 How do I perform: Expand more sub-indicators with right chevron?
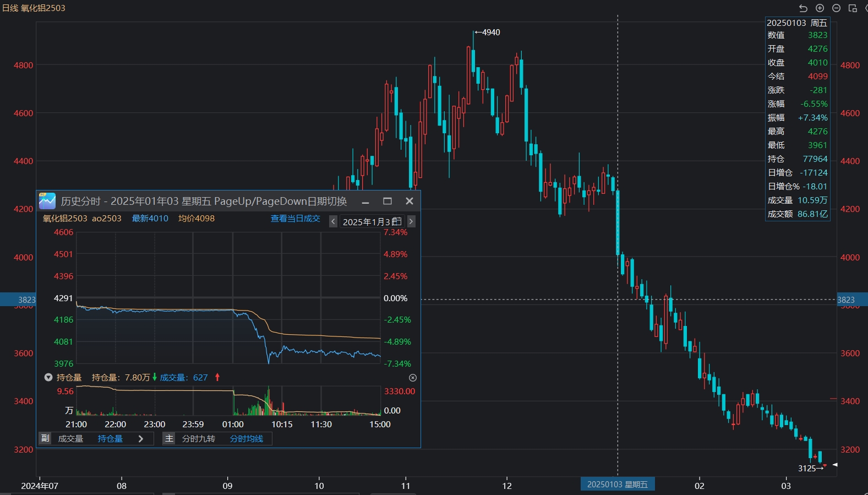141,439
